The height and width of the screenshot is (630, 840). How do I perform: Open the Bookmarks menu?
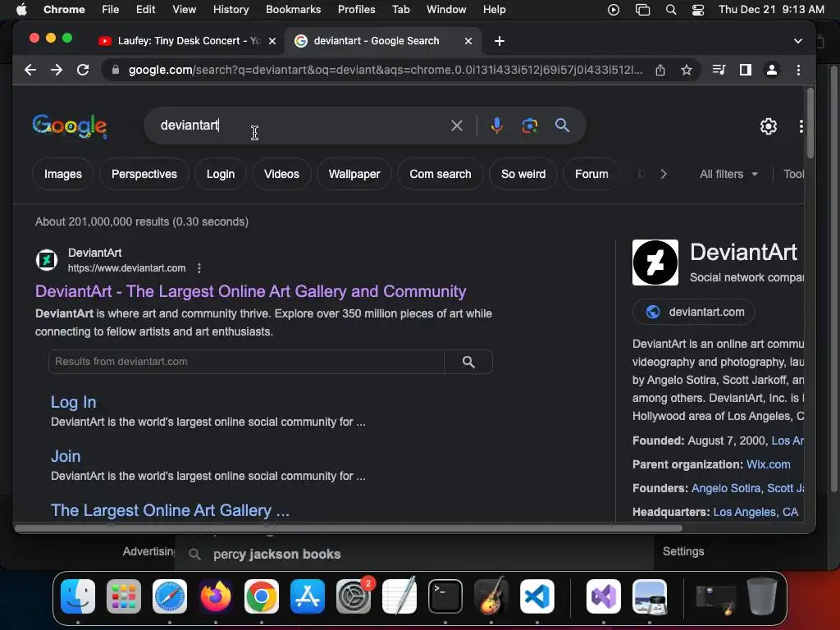coord(293,9)
